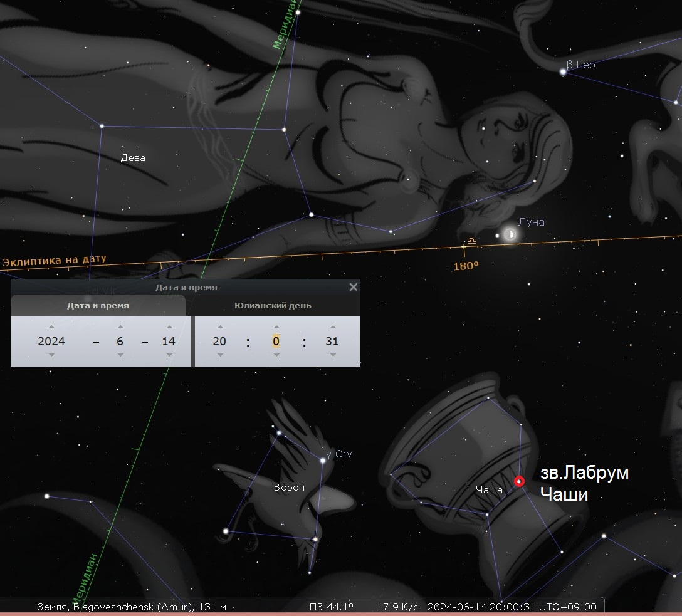Select the star β Leo

[x=563, y=71]
